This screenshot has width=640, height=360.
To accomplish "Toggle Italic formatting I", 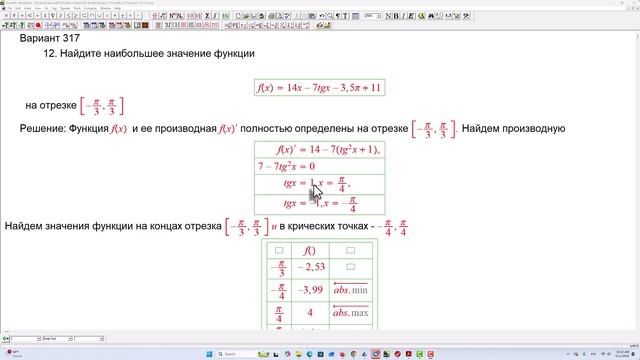I will [403, 16].
